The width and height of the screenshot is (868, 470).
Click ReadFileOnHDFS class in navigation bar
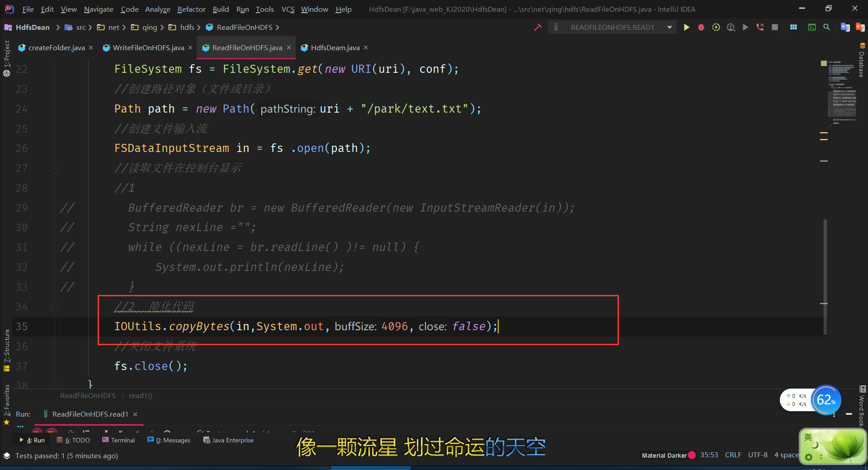[240, 27]
